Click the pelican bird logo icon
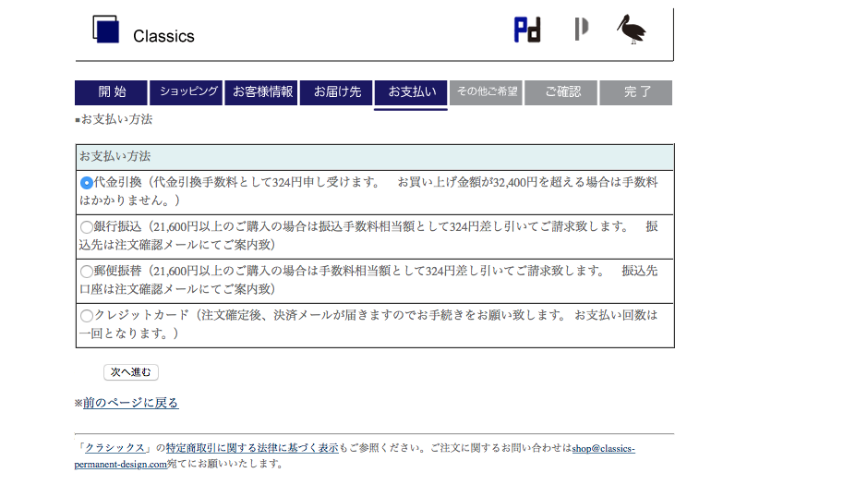The width and height of the screenshot is (868, 497). pyautogui.click(x=632, y=30)
